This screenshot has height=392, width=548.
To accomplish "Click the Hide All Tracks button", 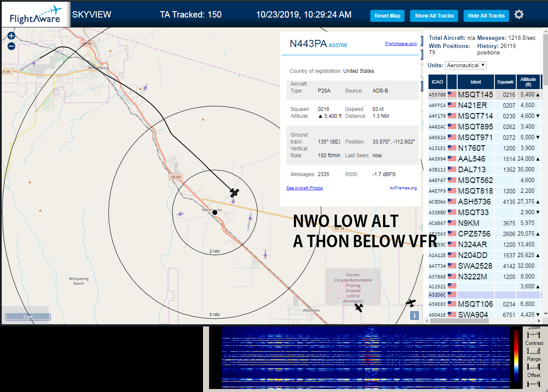I will [486, 16].
